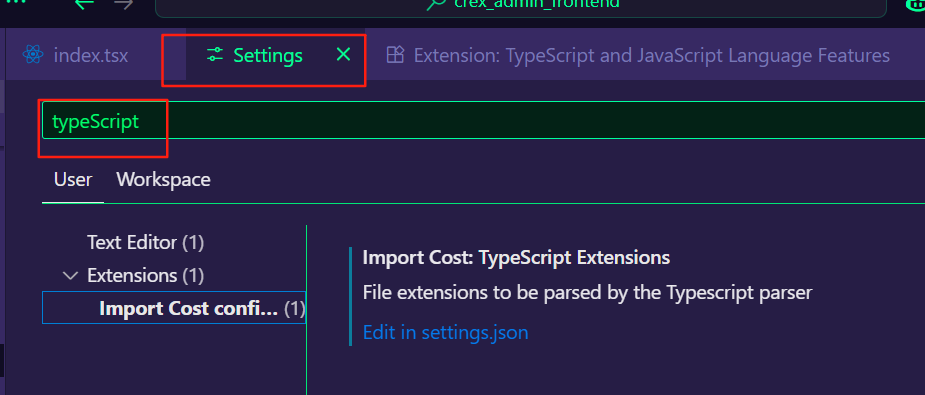Screen dimensions: 925x395
Task: Click the File extensions to be parsed description
Action: (588, 292)
